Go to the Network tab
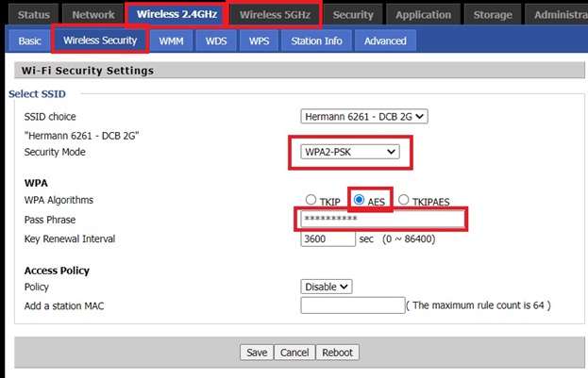 93,14
